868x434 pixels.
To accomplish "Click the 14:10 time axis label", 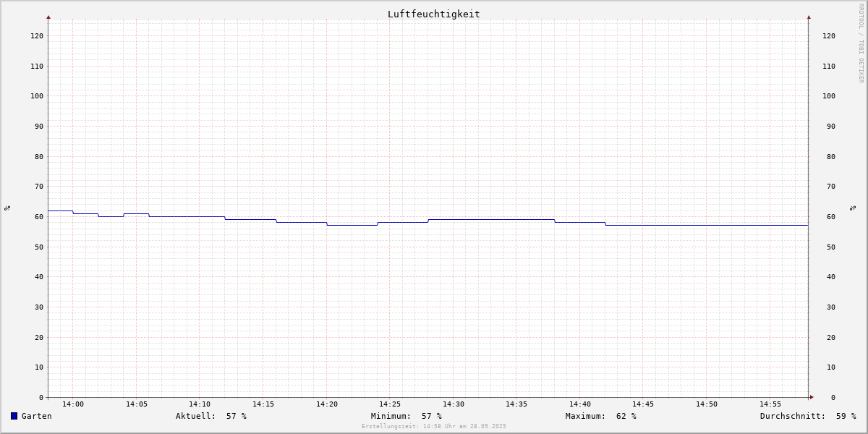I will [200, 404].
